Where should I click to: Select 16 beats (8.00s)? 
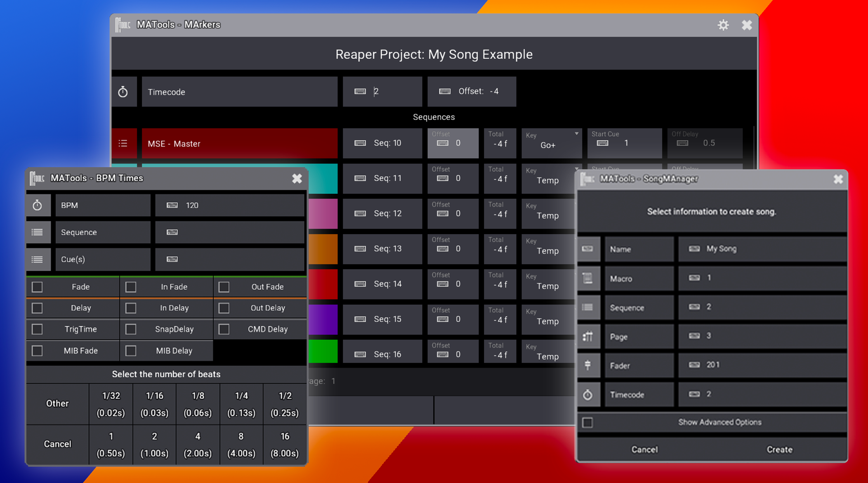285,445
